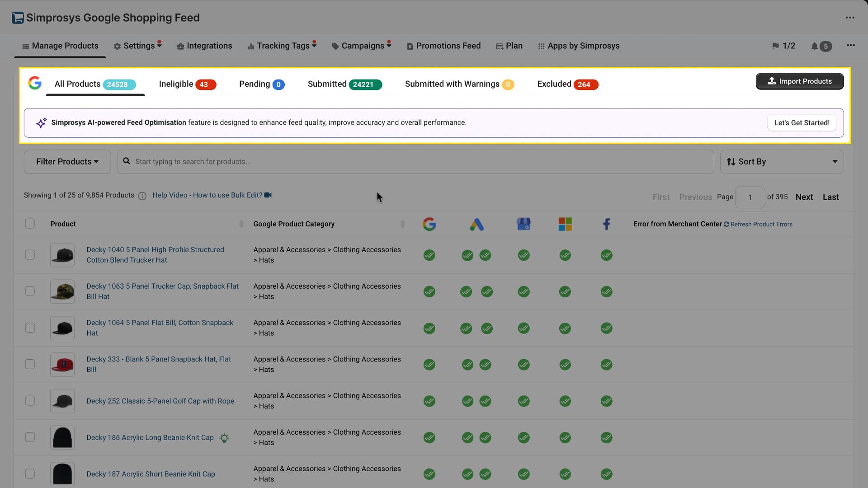Viewport: 868px width, 488px height.
Task: Click the flag icon showing 1/2
Action: pyautogui.click(x=783, y=46)
